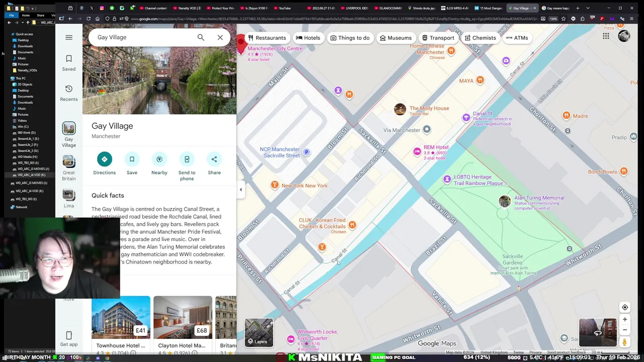
Task: Switch to the 15 Most Dangerous tab
Action: tap(488, 8)
